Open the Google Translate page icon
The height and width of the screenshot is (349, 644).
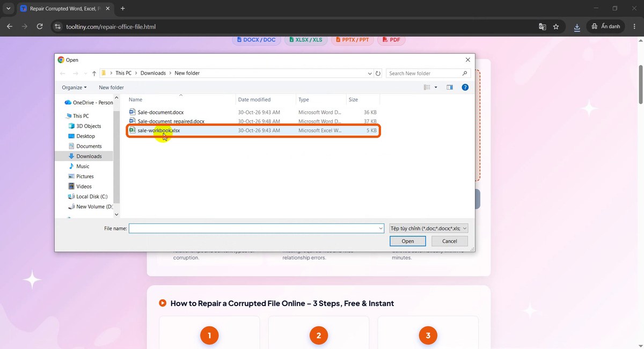click(543, 26)
